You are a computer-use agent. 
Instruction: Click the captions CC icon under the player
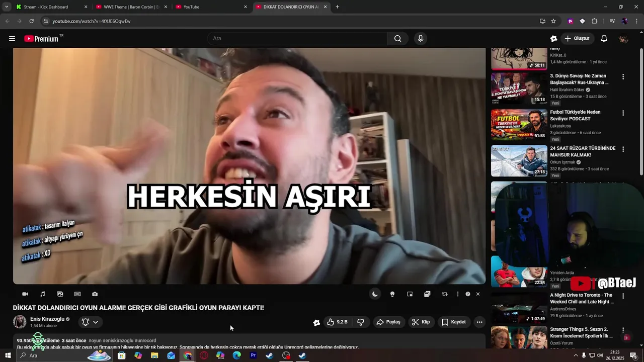click(77, 294)
